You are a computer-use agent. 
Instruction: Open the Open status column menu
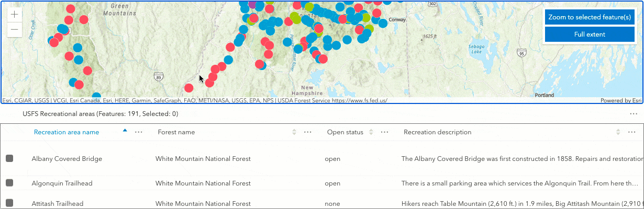[x=384, y=132]
